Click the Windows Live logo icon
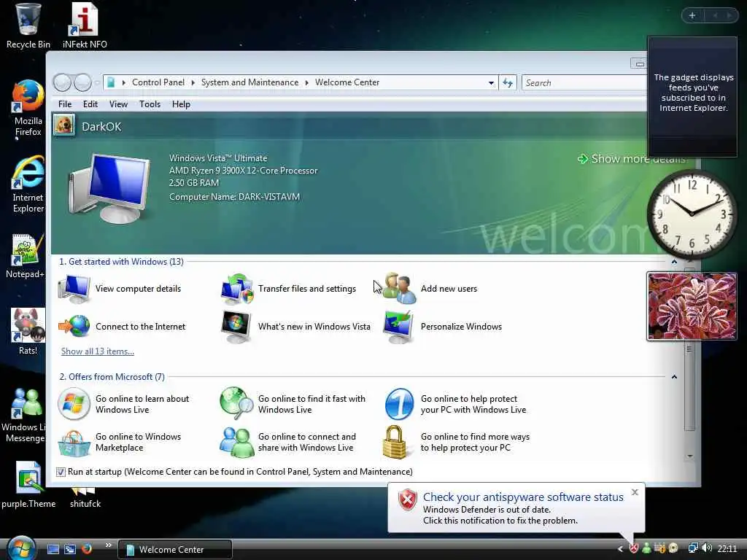747x560 pixels. click(74, 404)
